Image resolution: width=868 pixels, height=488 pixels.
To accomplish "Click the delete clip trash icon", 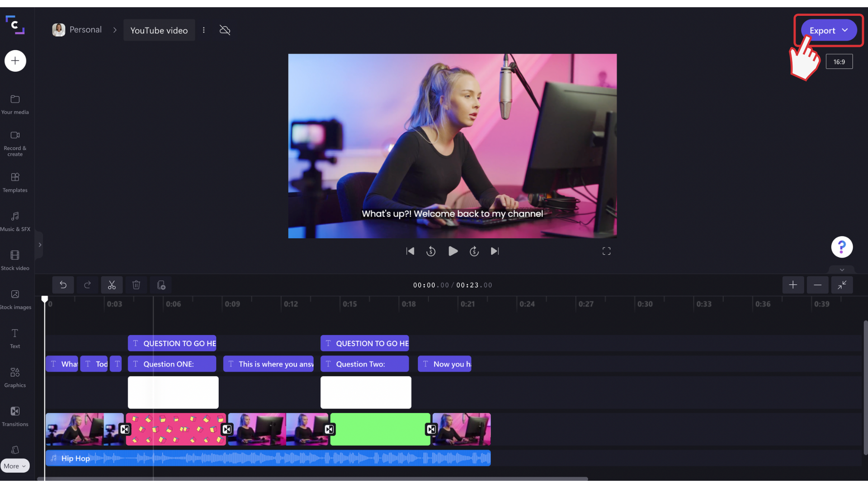I will click(x=136, y=285).
